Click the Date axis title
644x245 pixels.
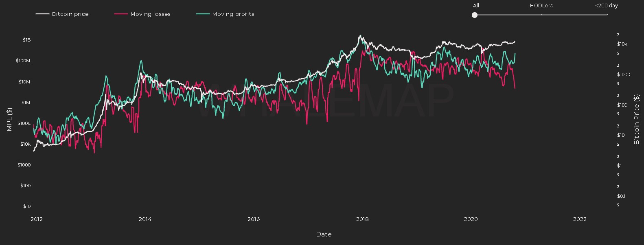[x=324, y=234]
